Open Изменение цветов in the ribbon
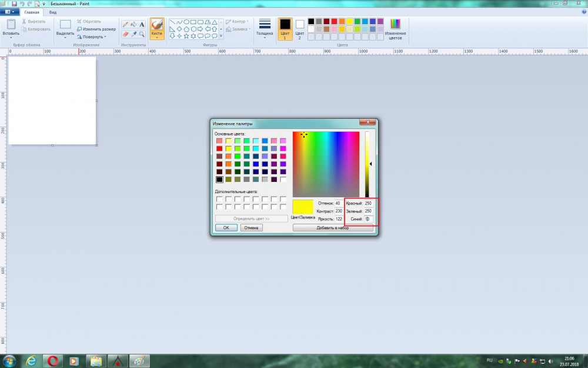Viewport: 588px width, 368px height. [395, 28]
